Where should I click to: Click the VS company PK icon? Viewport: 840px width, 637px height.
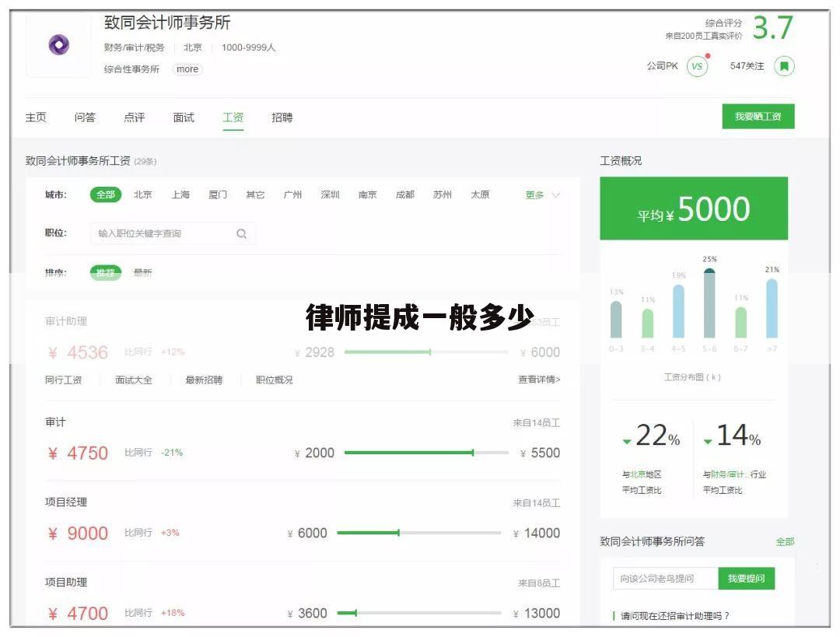(697, 66)
